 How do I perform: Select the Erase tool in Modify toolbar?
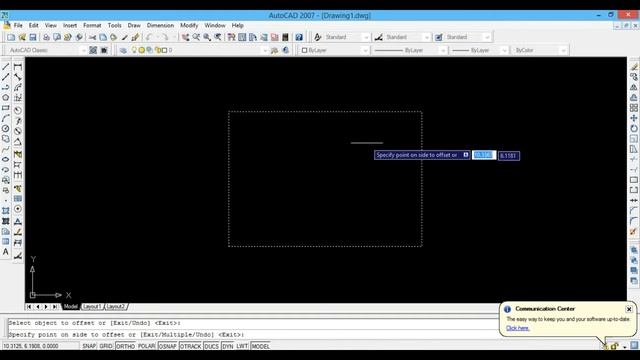click(633, 67)
